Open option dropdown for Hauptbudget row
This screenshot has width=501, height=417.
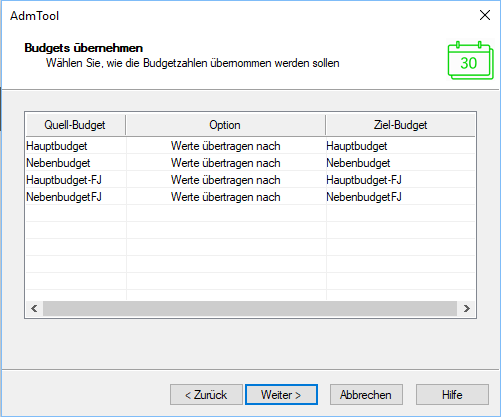[226, 146]
